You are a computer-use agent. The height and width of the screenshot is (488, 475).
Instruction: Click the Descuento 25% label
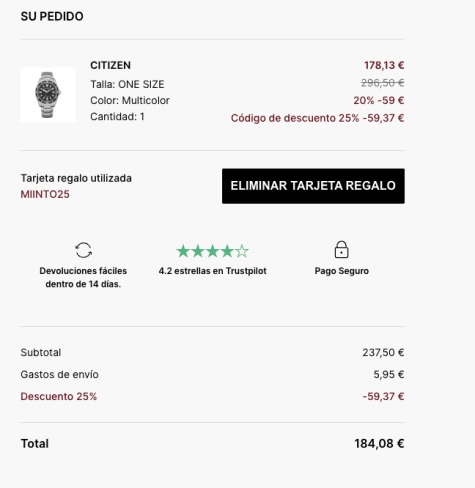59,396
